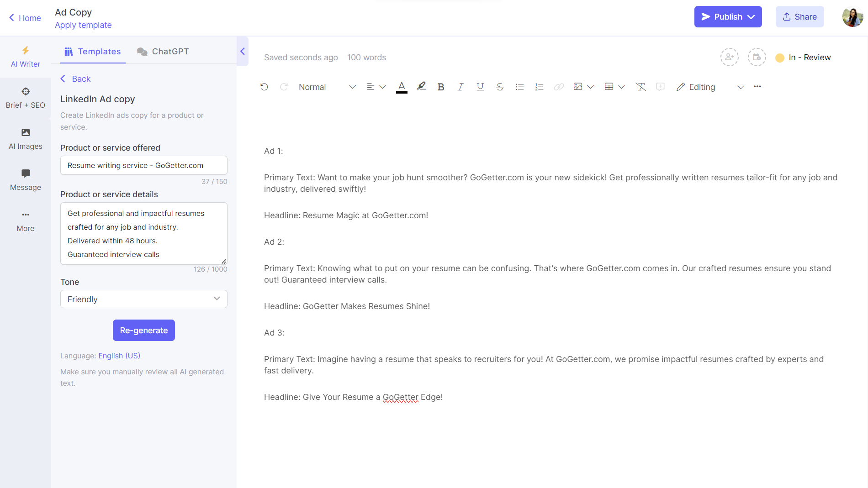Viewport: 868px width, 488px height.
Task: Click the Redo icon
Action: coord(284,87)
